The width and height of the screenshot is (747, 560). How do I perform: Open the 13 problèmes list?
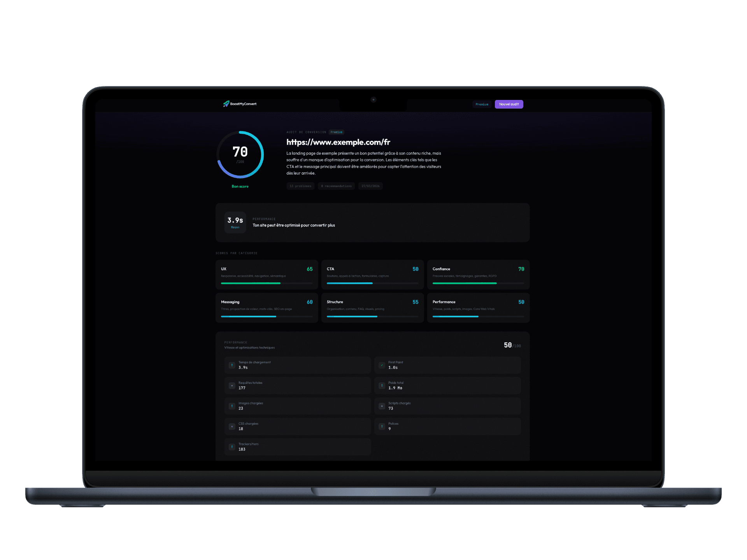point(300,186)
